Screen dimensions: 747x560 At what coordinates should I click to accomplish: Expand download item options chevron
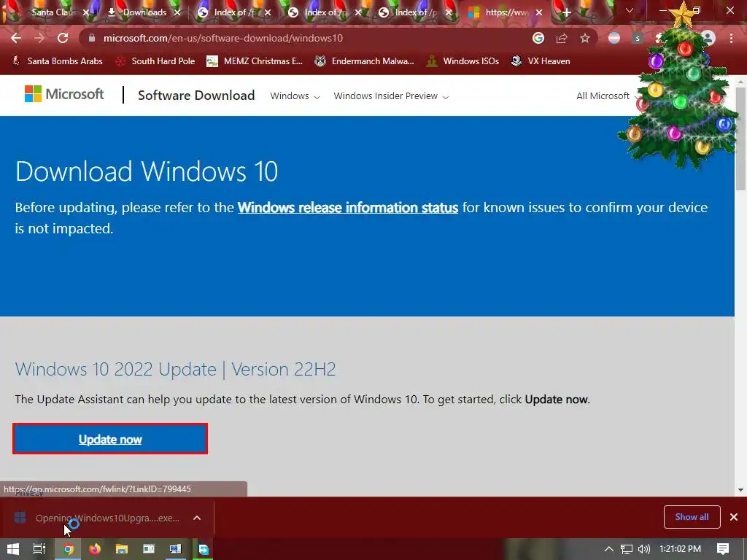pos(197,518)
